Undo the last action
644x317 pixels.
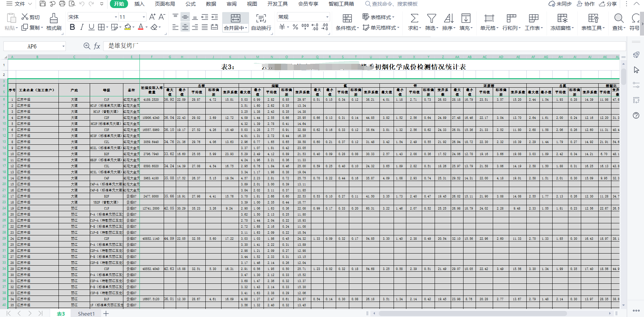point(82,4)
